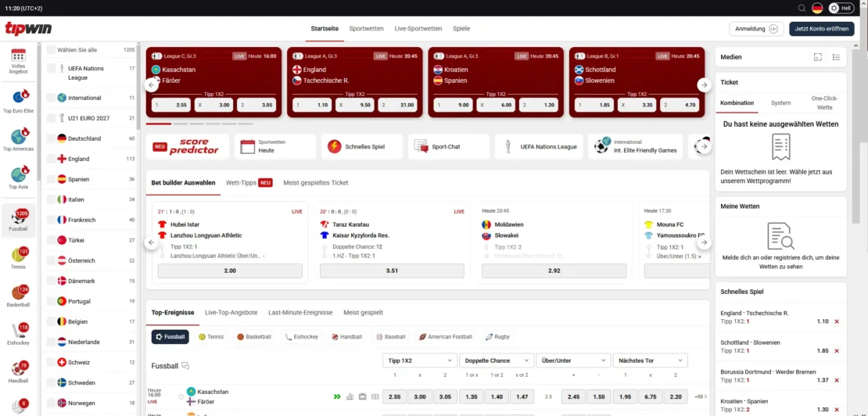Check the Italien checkbox

51,199
